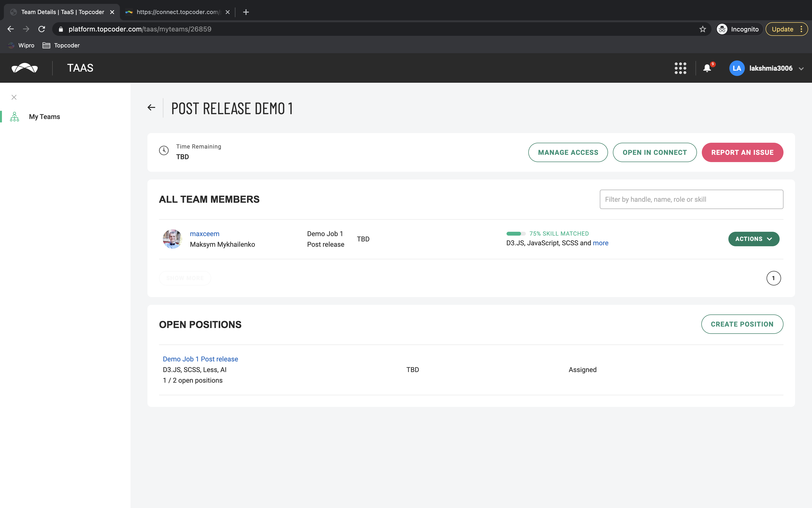The width and height of the screenshot is (812, 508).
Task: Click the Create Position button
Action: 742,324
